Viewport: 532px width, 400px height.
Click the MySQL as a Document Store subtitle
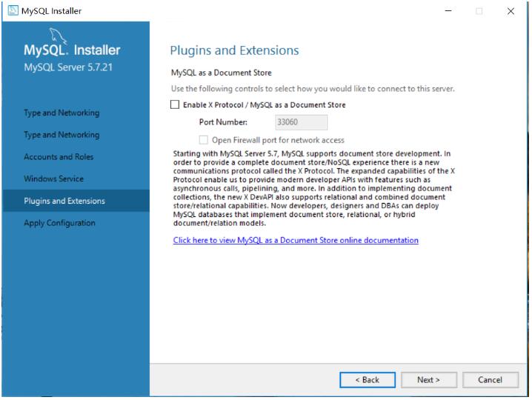point(222,73)
